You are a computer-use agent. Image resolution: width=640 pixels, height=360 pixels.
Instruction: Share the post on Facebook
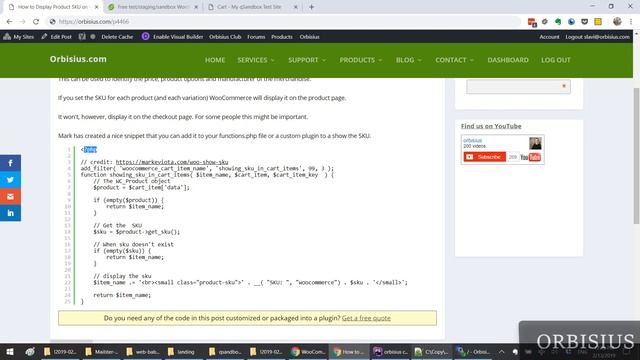click(10, 163)
